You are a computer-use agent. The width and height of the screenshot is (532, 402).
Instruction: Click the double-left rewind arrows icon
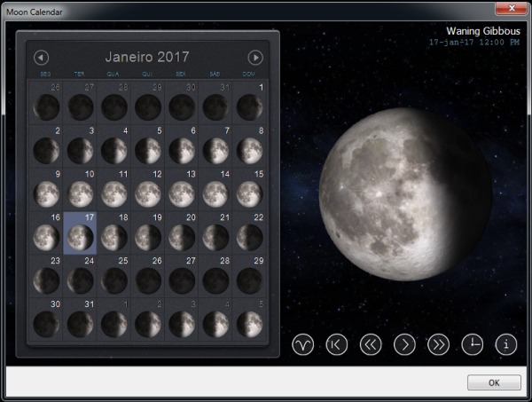pos(371,345)
